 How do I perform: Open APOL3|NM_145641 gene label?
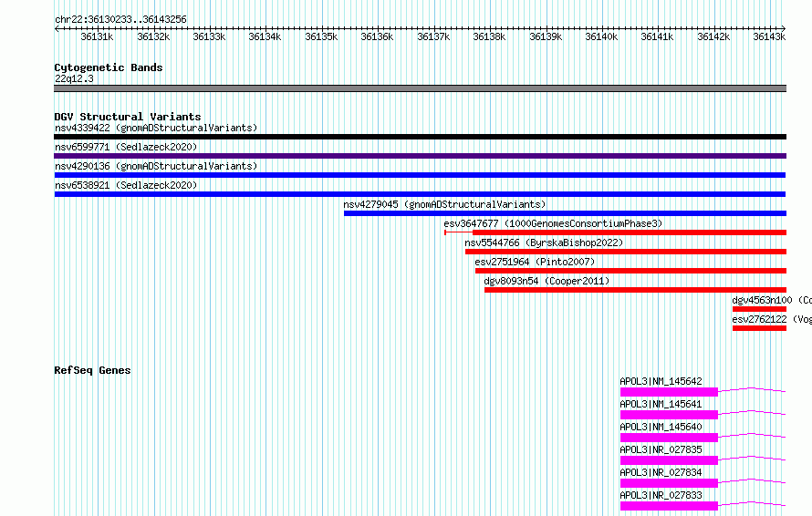tap(661, 404)
